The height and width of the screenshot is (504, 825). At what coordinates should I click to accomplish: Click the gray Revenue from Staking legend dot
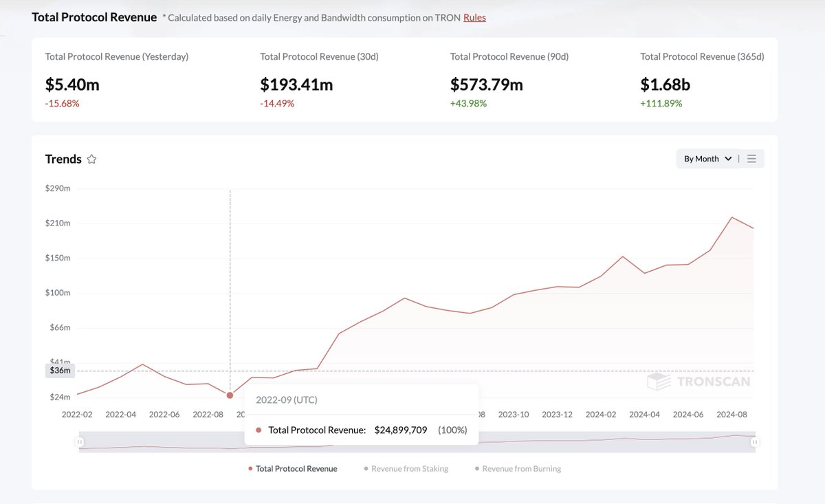coord(364,468)
